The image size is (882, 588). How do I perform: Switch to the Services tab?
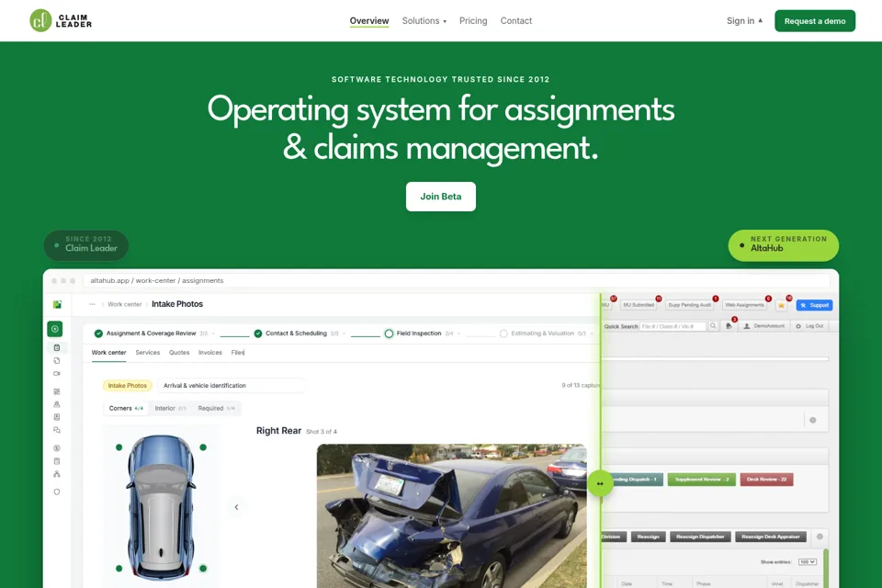point(147,353)
